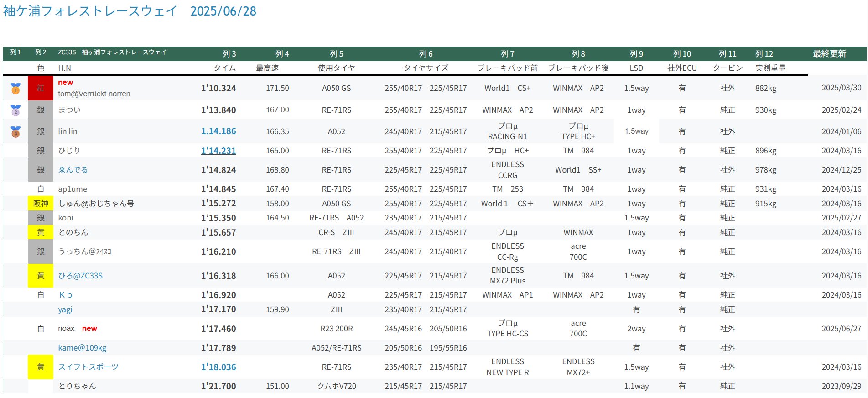The image size is (868, 398).
Task: Open the 1'18.036 lap time link
Action: point(218,367)
